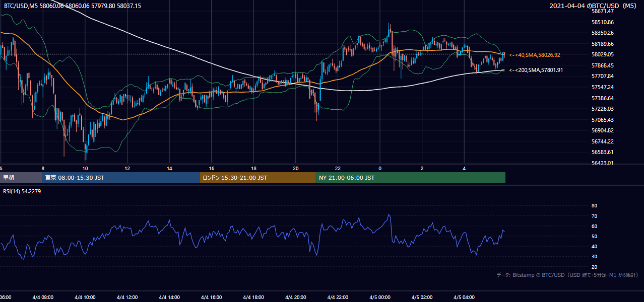Click date axis label 4/5 00:00
The width and height of the screenshot is (644, 302).
point(380,297)
